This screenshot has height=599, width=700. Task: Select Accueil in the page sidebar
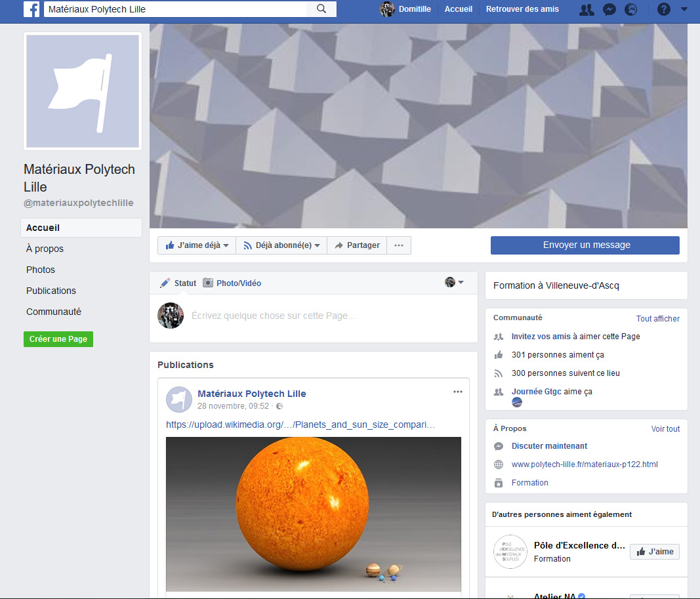click(x=81, y=228)
